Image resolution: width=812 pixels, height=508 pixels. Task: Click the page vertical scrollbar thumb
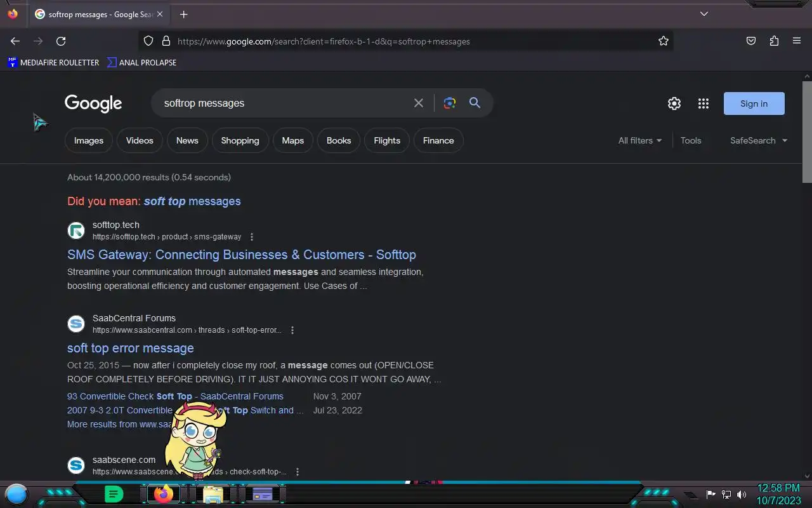click(x=807, y=132)
